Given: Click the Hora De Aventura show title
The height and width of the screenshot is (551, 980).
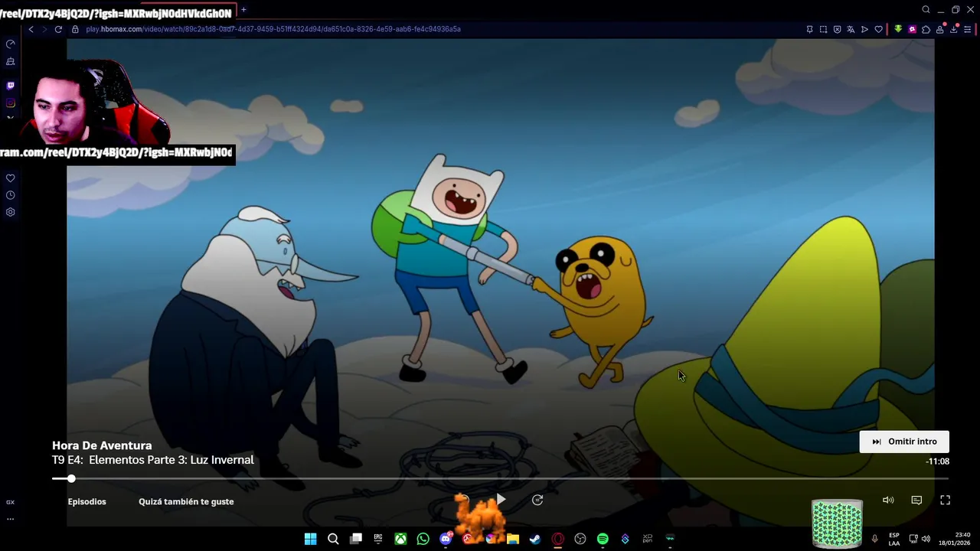Looking at the screenshot, I should pyautogui.click(x=102, y=445).
